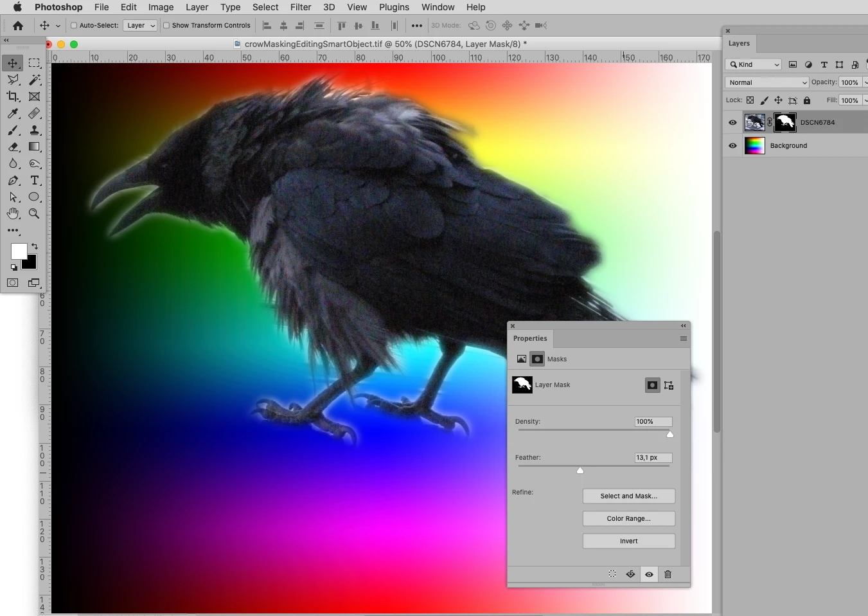Add a vector mask in Properties

point(669,385)
